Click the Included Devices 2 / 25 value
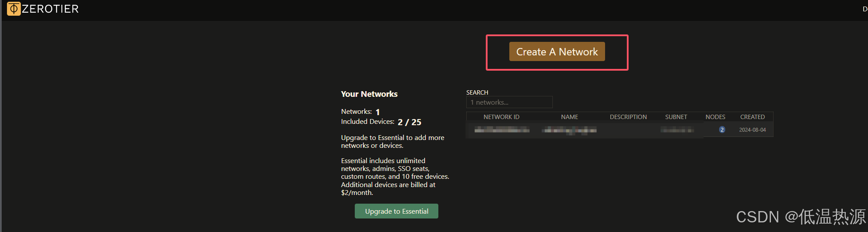868x232 pixels. (409, 122)
